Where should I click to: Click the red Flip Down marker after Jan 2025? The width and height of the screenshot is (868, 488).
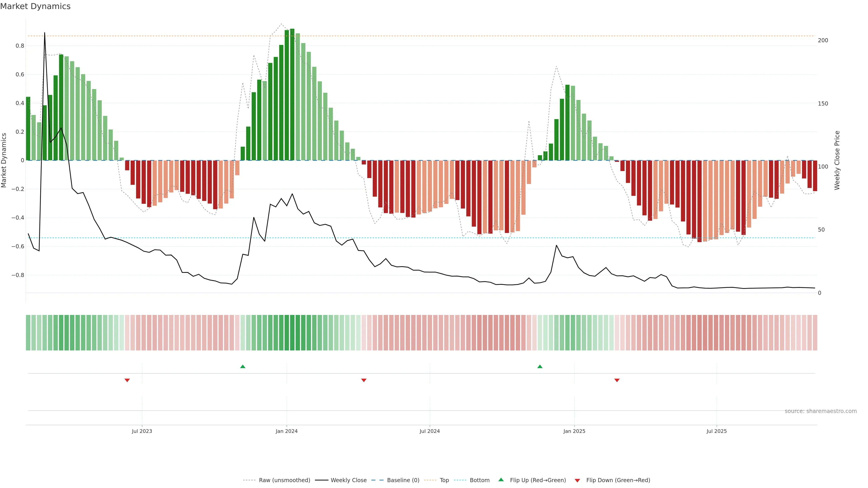(x=617, y=380)
